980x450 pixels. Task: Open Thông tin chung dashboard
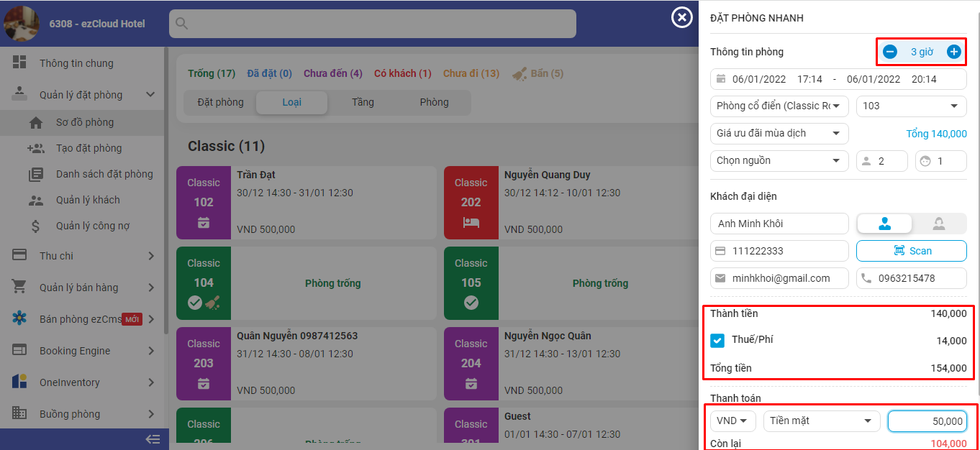click(x=76, y=63)
